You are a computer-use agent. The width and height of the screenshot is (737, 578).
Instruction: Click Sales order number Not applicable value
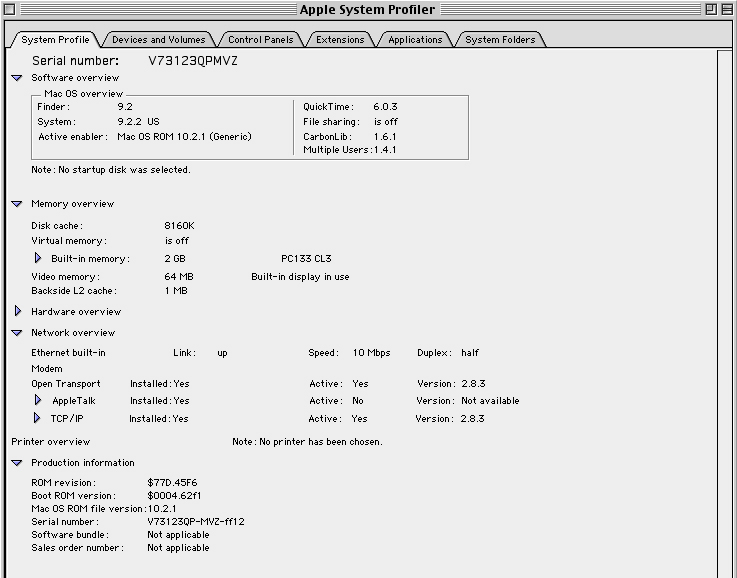178,548
